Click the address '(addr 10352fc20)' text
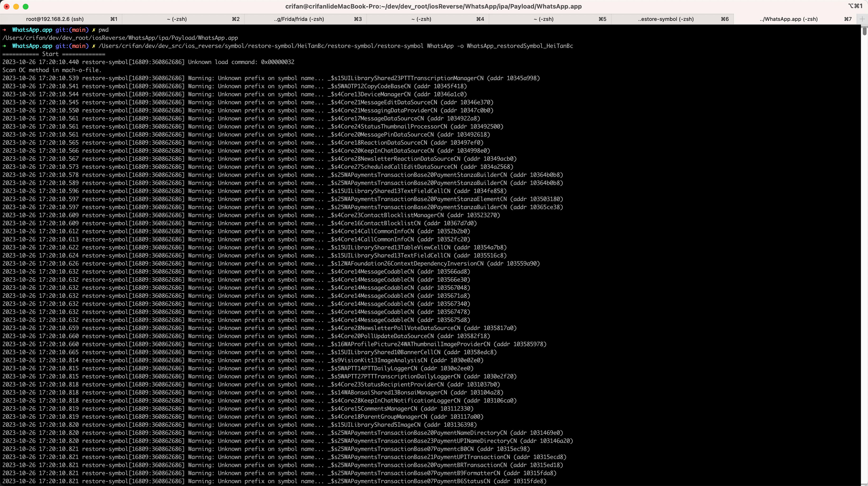Viewport: 868px width, 486px height. pyautogui.click(x=444, y=240)
